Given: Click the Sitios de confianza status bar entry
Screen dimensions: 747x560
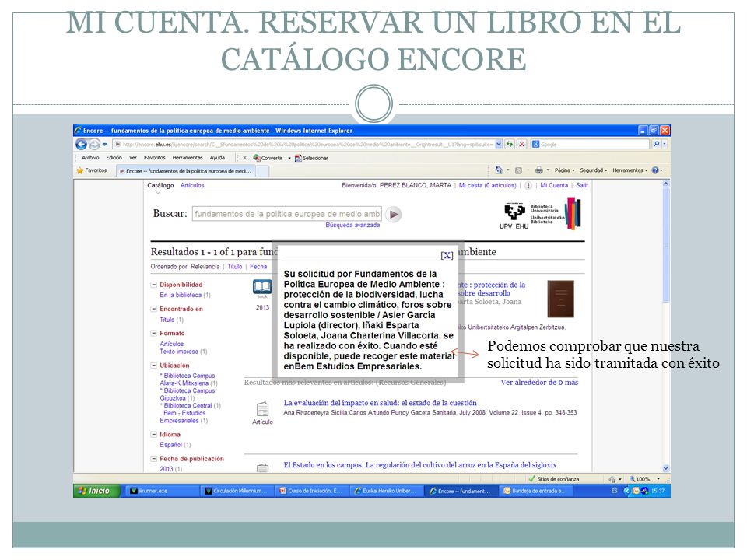Looking at the screenshot, I should pyautogui.click(x=553, y=479).
